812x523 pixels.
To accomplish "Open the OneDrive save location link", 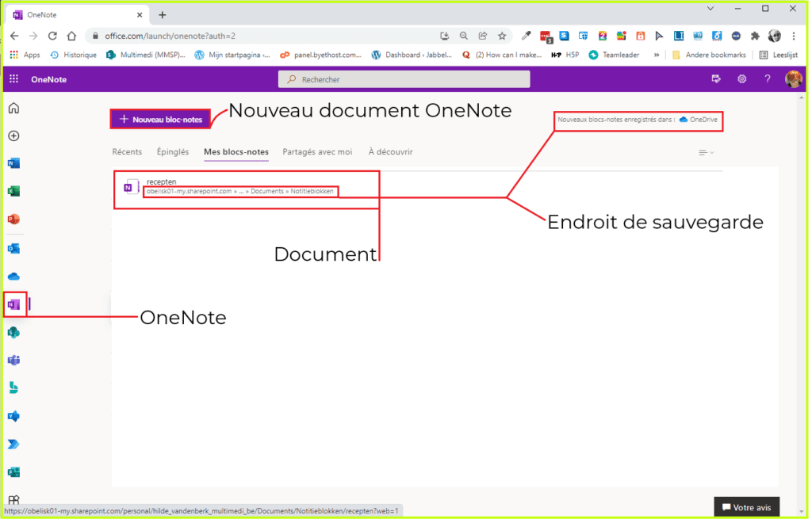I will coord(698,120).
